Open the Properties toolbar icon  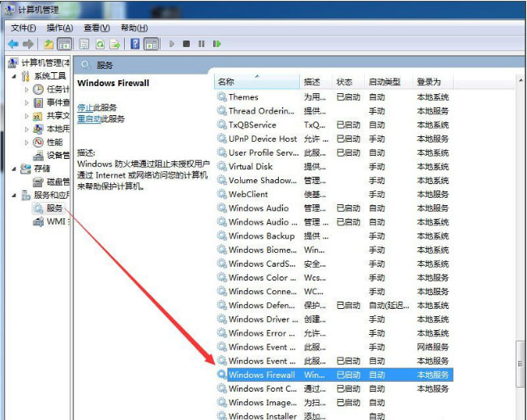click(84, 44)
